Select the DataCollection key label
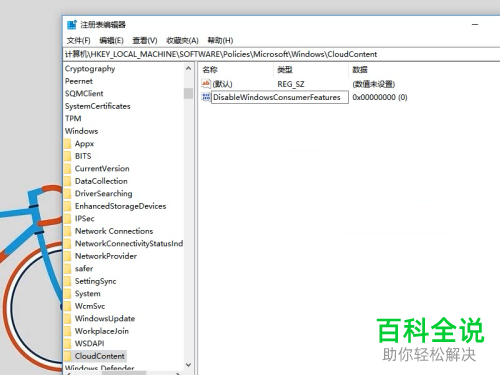This screenshot has height=375, width=500. (x=101, y=181)
